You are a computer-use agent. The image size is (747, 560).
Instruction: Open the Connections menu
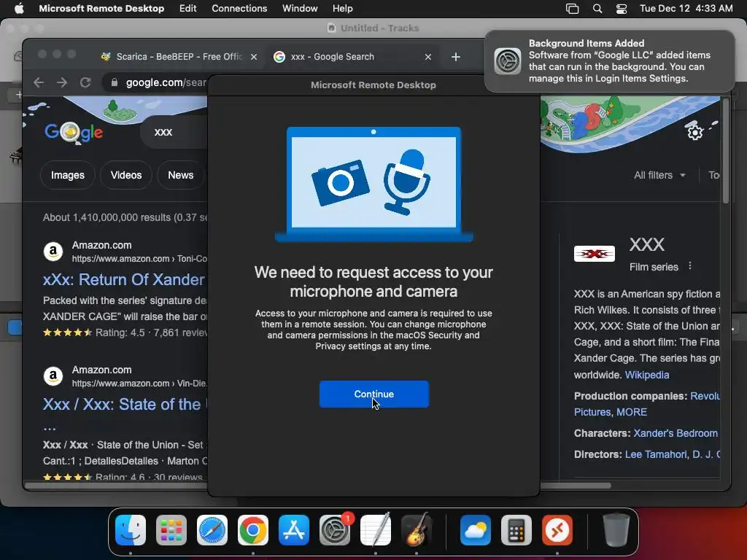(239, 9)
